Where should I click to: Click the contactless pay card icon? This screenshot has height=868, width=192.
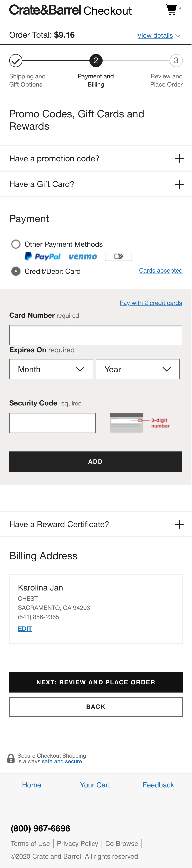coord(118,256)
